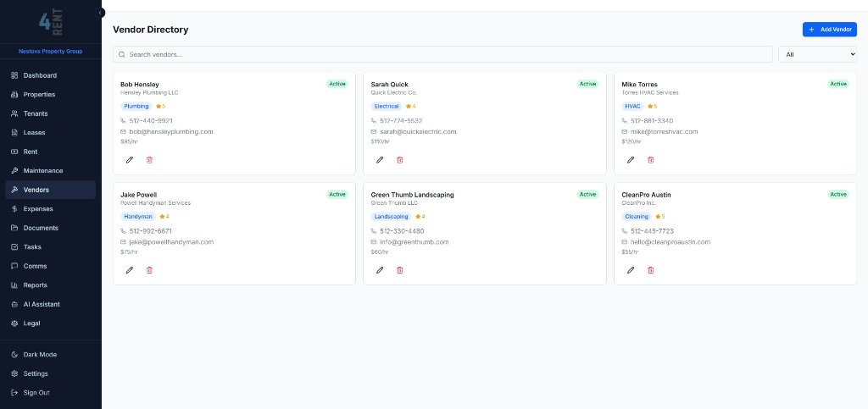Edit Sarah Quick vendor pencil icon
This screenshot has width=868, height=409.
pos(380,160)
